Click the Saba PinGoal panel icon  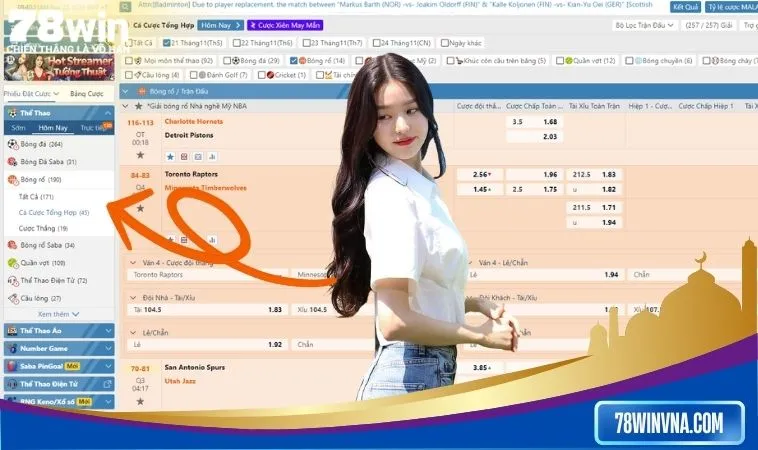[x=12, y=366]
